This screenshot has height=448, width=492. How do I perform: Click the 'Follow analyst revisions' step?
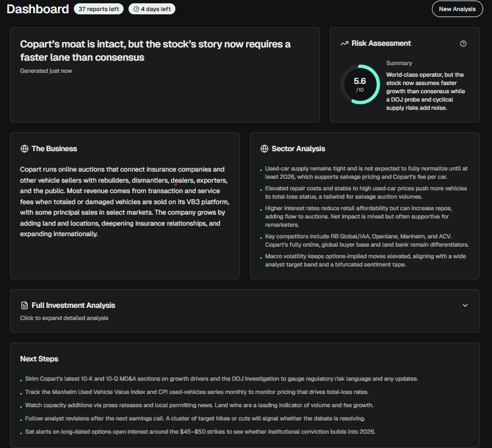pyautogui.click(x=195, y=419)
